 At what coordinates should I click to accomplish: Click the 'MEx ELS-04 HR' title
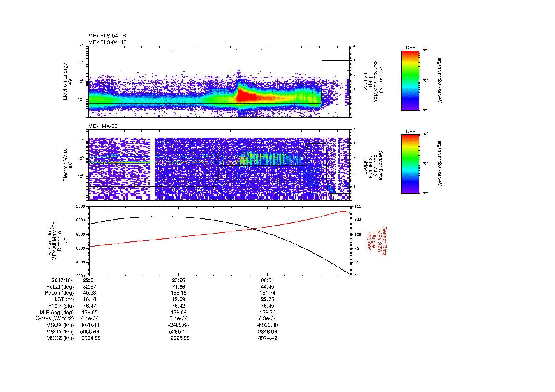click(x=107, y=42)
